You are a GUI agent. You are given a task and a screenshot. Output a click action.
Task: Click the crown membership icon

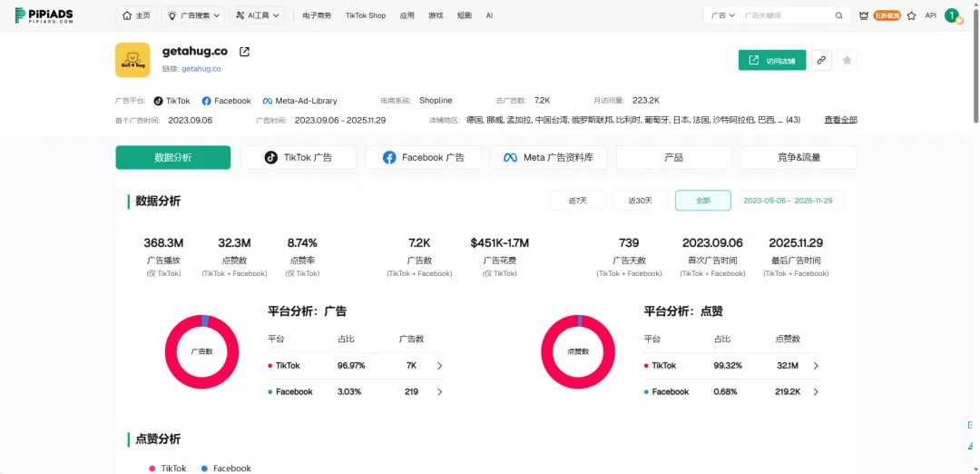(863, 15)
